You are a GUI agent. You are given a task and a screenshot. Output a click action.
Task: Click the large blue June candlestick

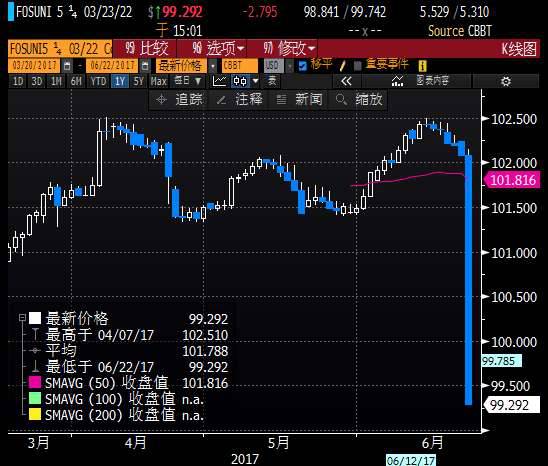[x=468, y=280]
